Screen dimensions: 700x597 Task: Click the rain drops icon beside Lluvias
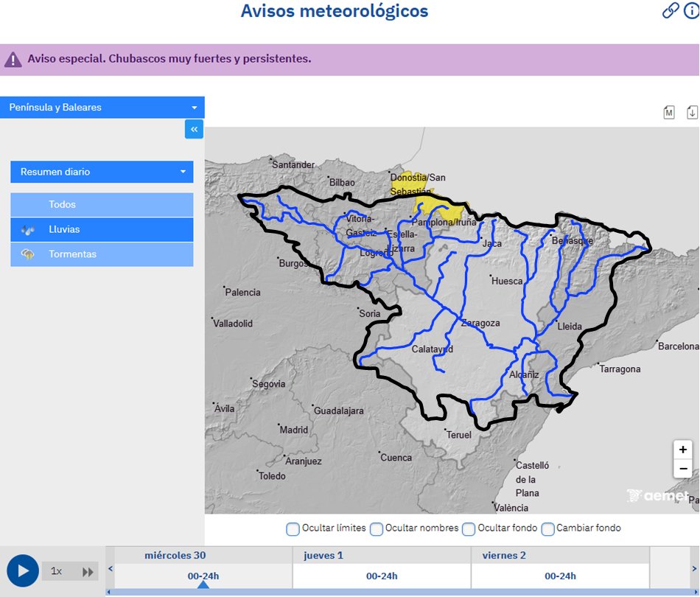(28, 230)
